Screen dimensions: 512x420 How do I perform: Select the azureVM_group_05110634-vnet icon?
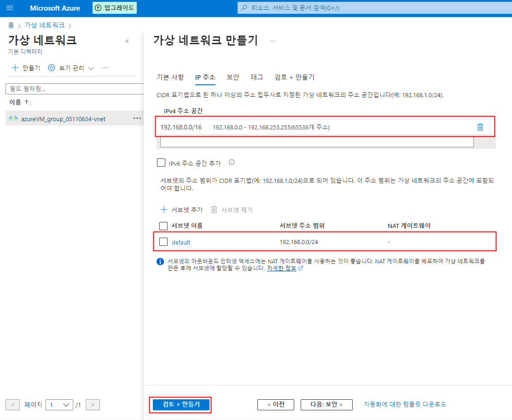13,118
